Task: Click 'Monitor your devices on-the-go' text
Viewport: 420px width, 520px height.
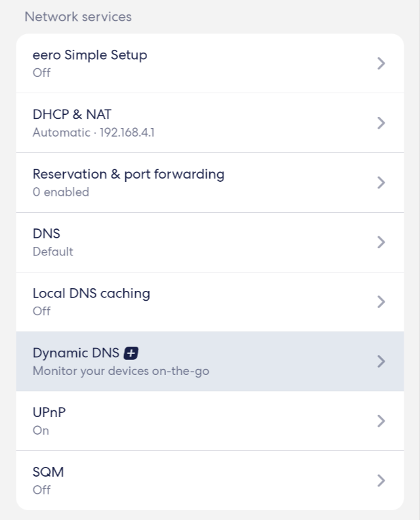Action: click(x=121, y=371)
